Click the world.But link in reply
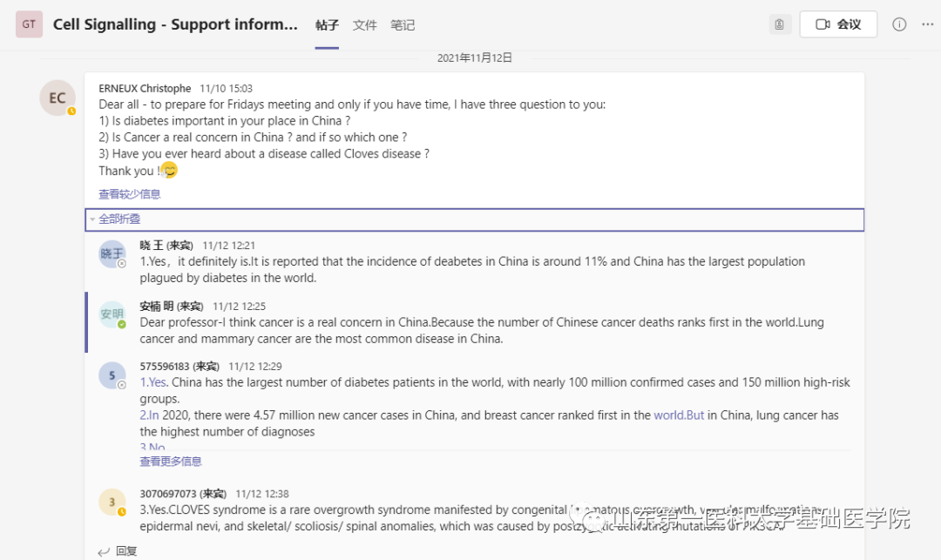The height and width of the screenshot is (560, 941). click(x=679, y=415)
